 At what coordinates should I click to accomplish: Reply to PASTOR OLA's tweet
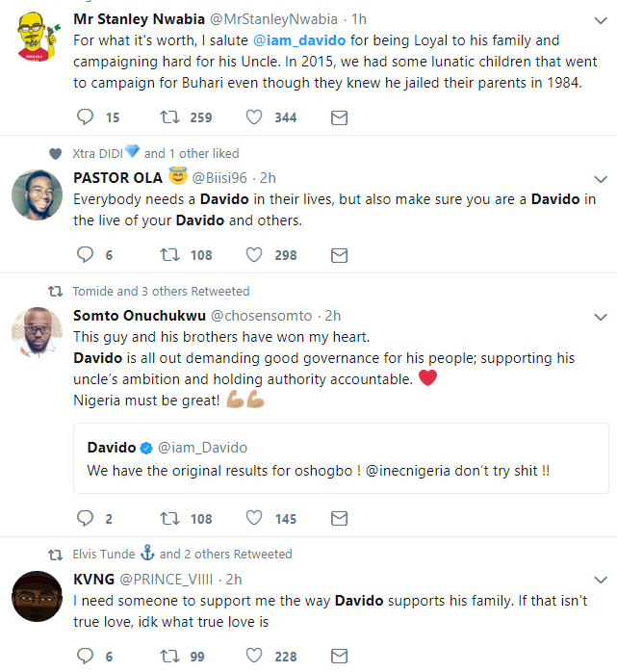click(x=86, y=255)
